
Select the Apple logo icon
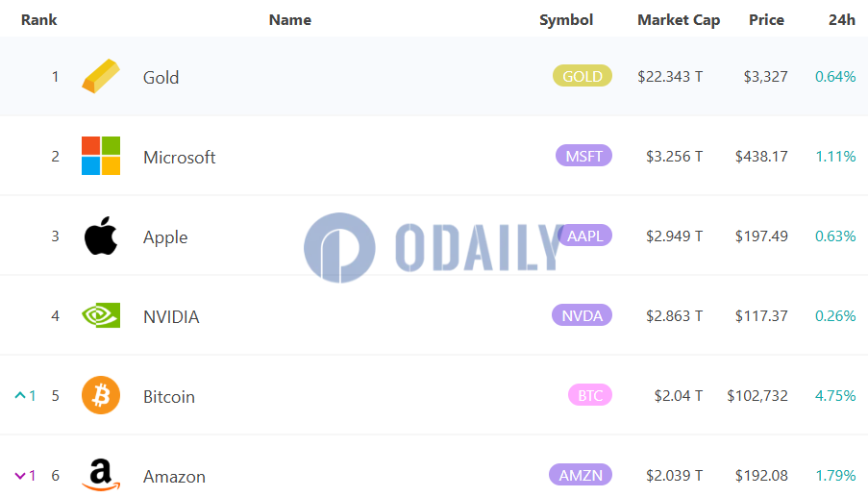(x=101, y=236)
